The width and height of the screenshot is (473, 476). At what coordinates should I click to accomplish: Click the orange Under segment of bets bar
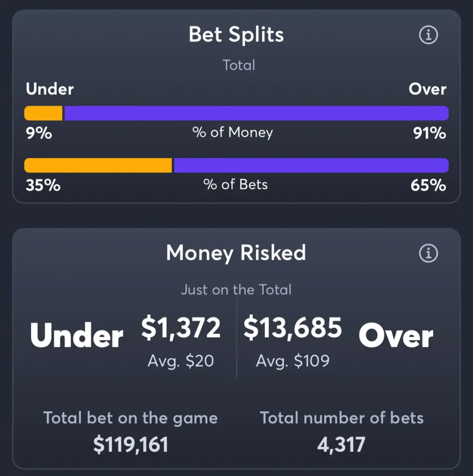(x=98, y=165)
